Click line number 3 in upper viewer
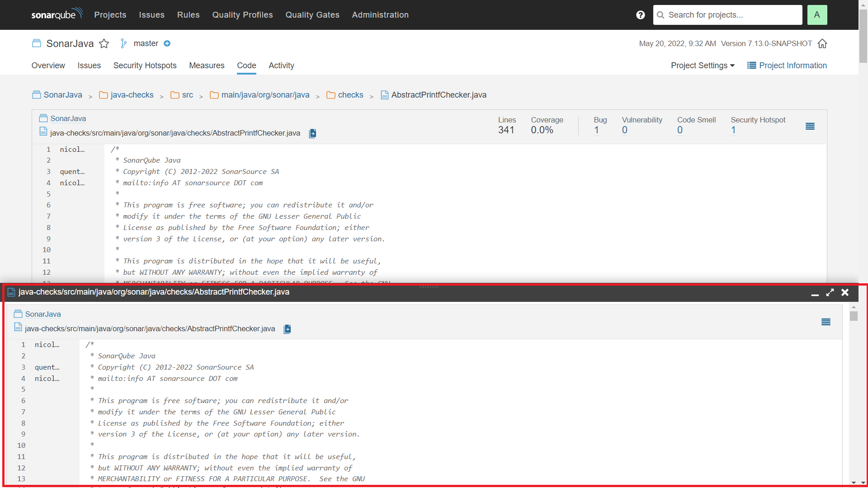The height and width of the screenshot is (488, 868). [48, 172]
